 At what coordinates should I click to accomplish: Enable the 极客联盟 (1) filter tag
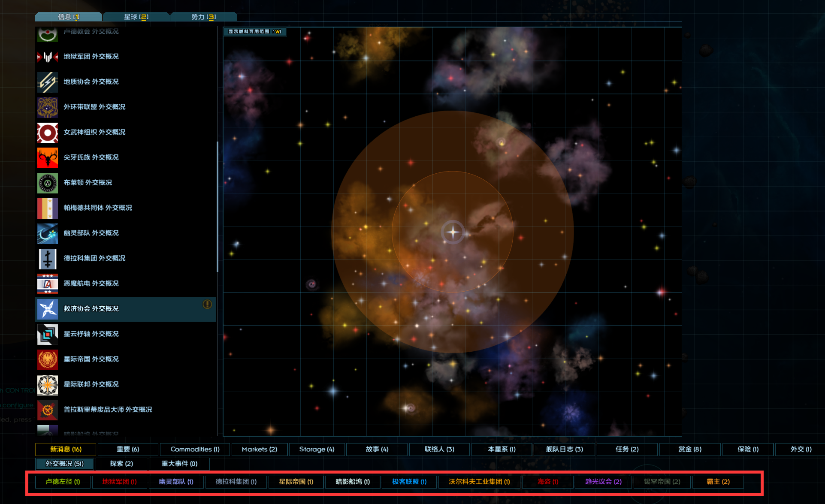[409, 482]
